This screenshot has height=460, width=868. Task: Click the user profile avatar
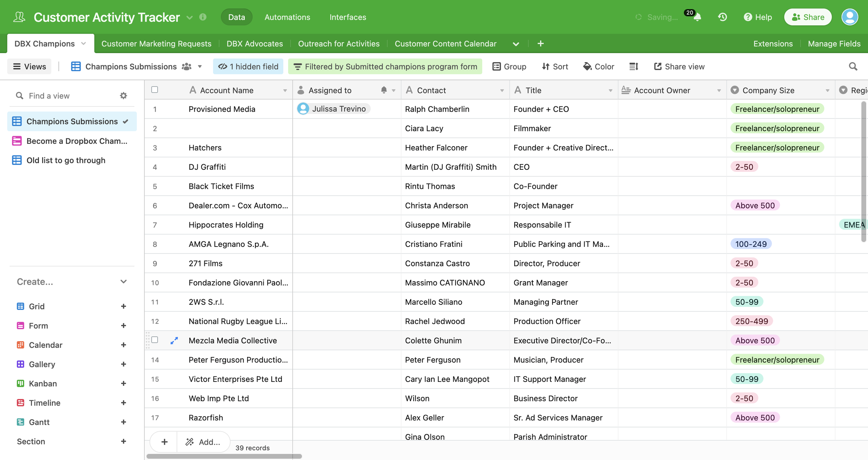850,17
